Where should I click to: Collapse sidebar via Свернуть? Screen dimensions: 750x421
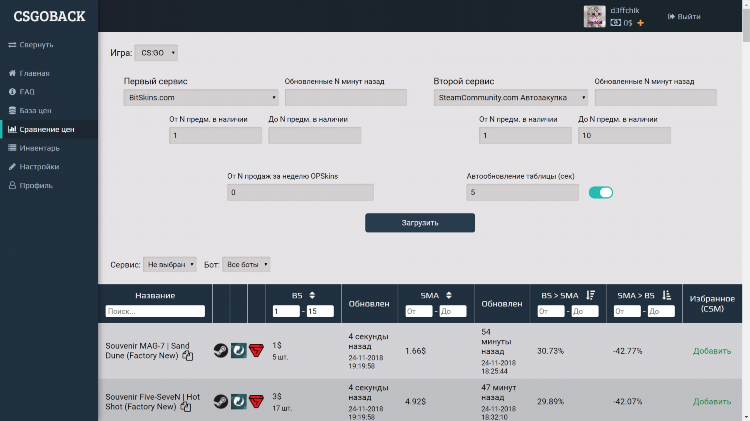pos(31,44)
